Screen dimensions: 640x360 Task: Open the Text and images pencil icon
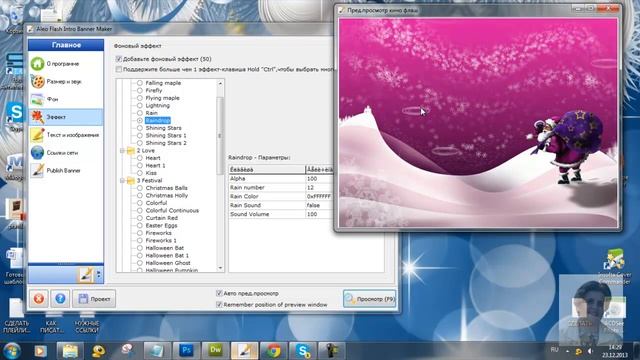coord(37,135)
